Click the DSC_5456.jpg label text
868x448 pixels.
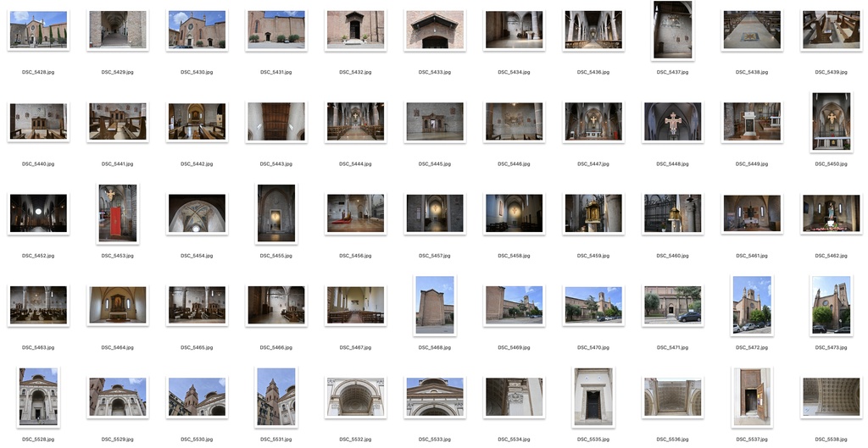(x=355, y=256)
